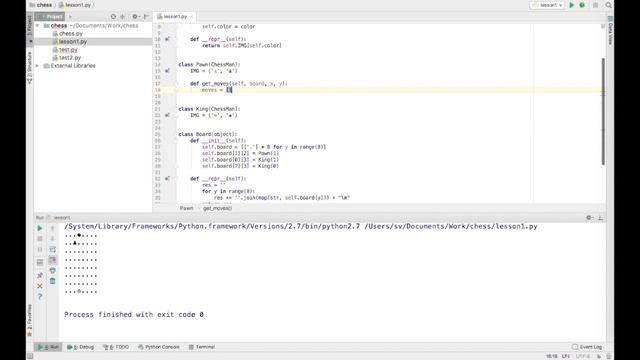Click the inspection status indicator at editor top right
This screenshot has height=360, width=640.
click(x=603, y=26)
